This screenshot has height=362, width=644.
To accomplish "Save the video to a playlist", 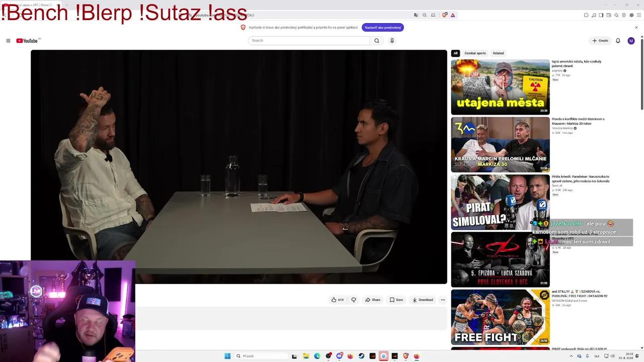I will (x=396, y=300).
